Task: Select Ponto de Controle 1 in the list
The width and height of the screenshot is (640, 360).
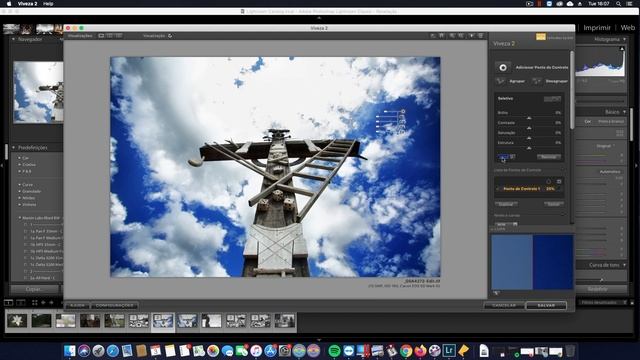Action: pos(529,189)
